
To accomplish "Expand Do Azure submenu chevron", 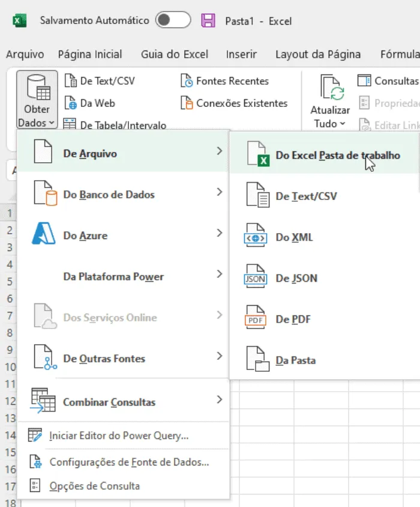I will (x=220, y=233).
